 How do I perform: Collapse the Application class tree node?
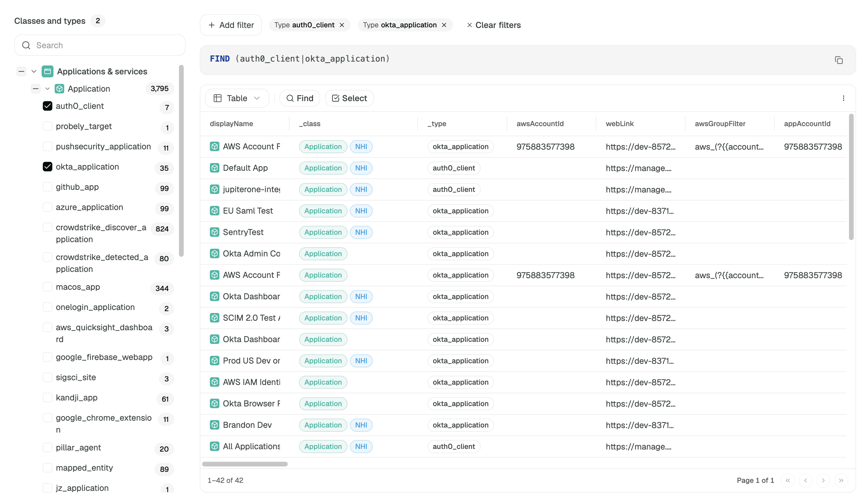pos(48,89)
